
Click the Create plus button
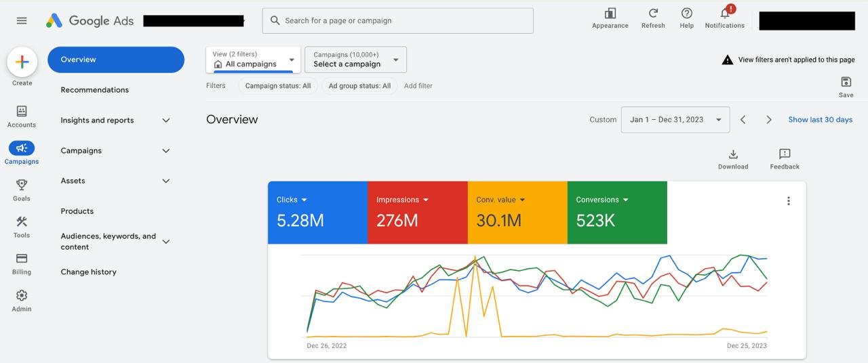[x=22, y=62]
